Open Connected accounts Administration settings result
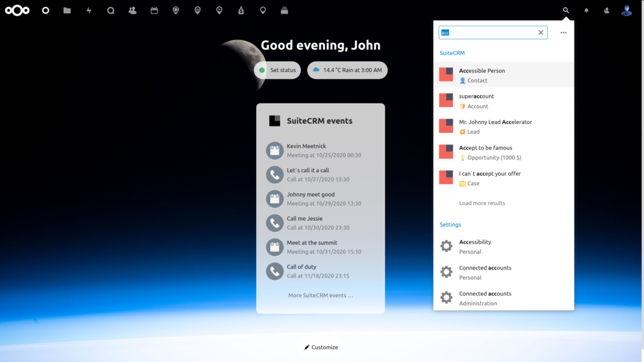 click(503, 298)
